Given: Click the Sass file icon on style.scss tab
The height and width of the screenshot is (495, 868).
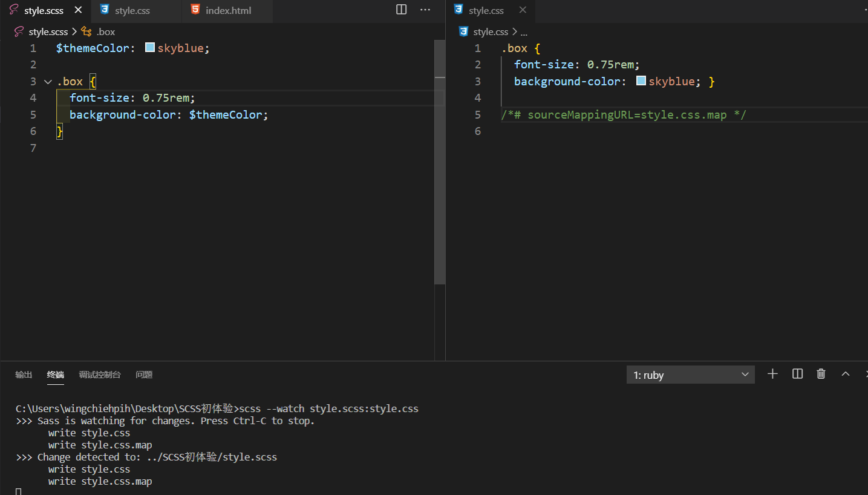Looking at the screenshot, I should click(x=13, y=10).
